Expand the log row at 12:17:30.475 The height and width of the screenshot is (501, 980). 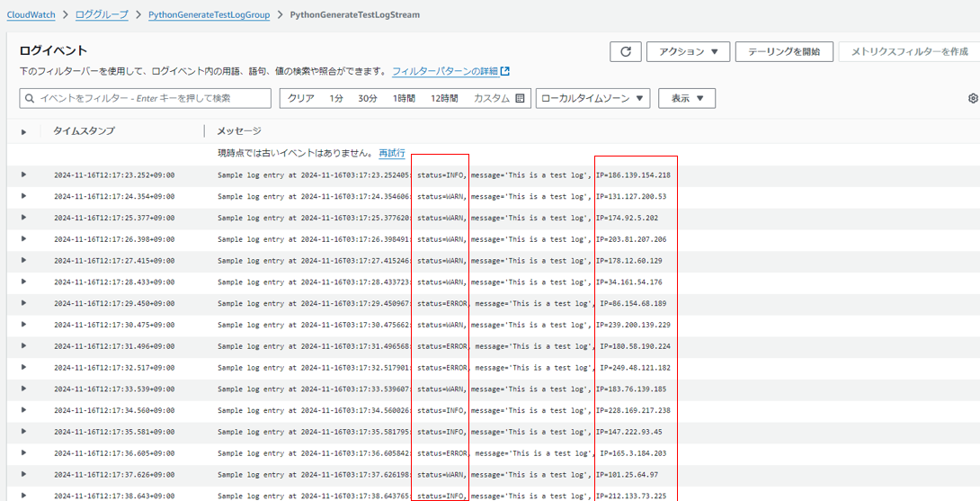(x=23, y=324)
